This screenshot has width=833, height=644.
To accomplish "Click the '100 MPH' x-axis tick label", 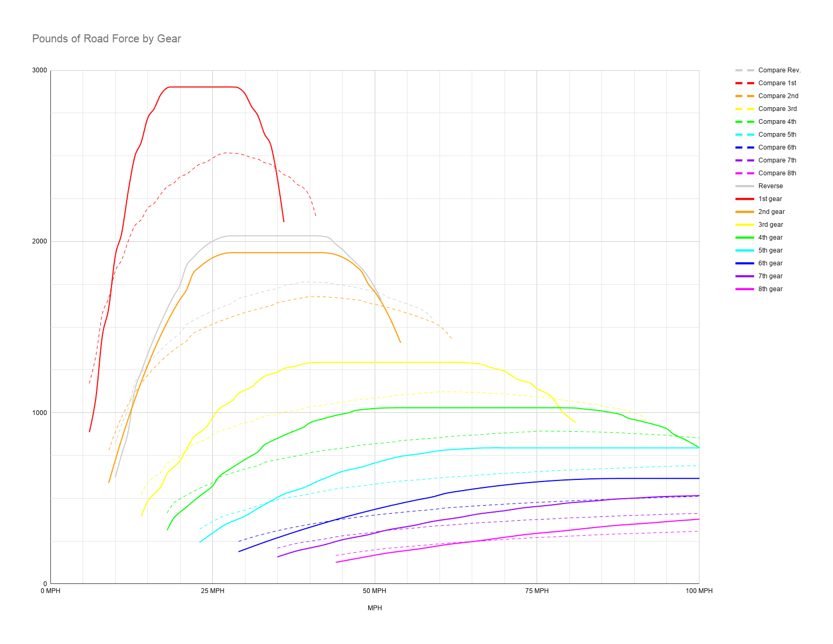I will tap(699, 591).
